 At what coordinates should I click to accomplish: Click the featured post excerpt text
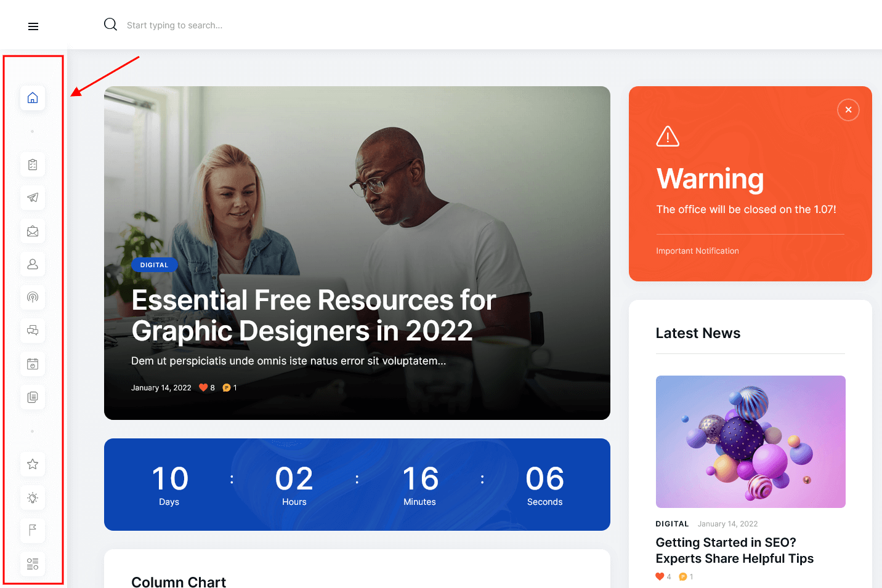coord(288,361)
